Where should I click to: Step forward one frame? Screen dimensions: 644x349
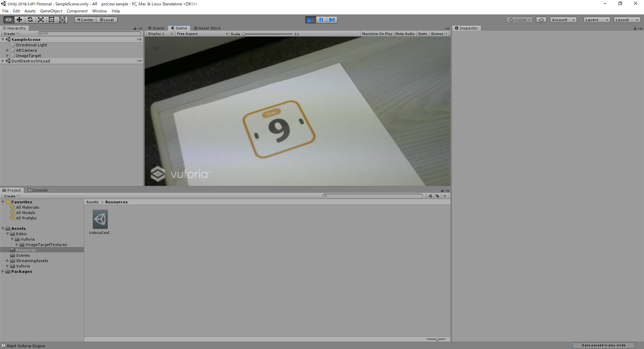tap(332, 20)
